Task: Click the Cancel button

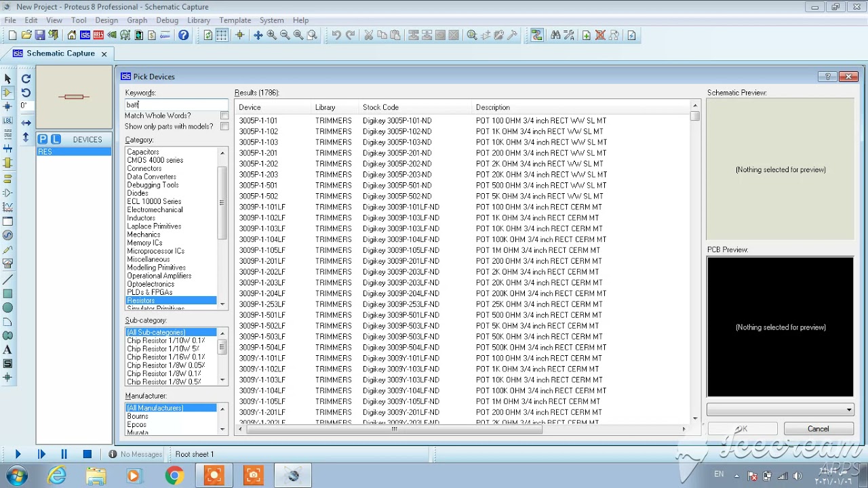Action: click(818, 429)
